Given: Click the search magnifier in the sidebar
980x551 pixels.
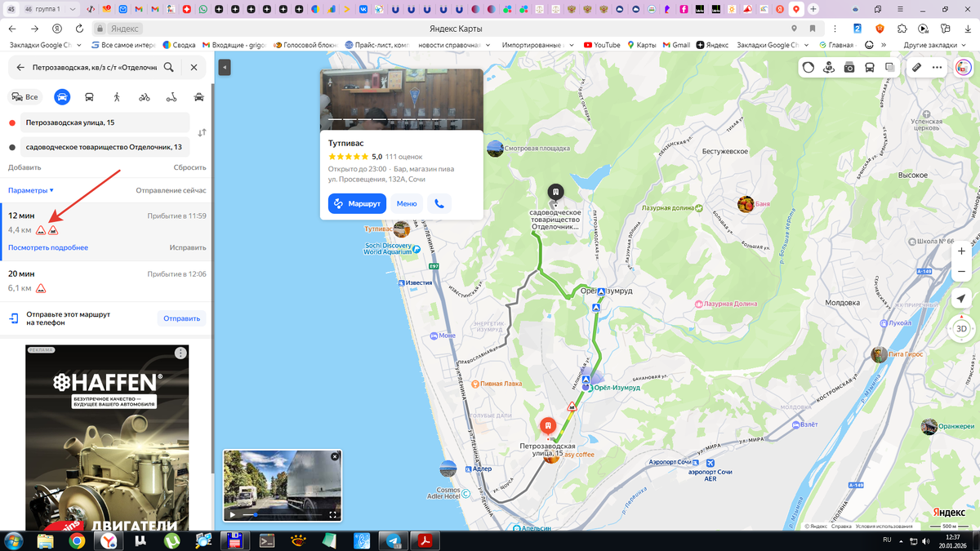Looking at the screenshot, I should tap(168, 67).
